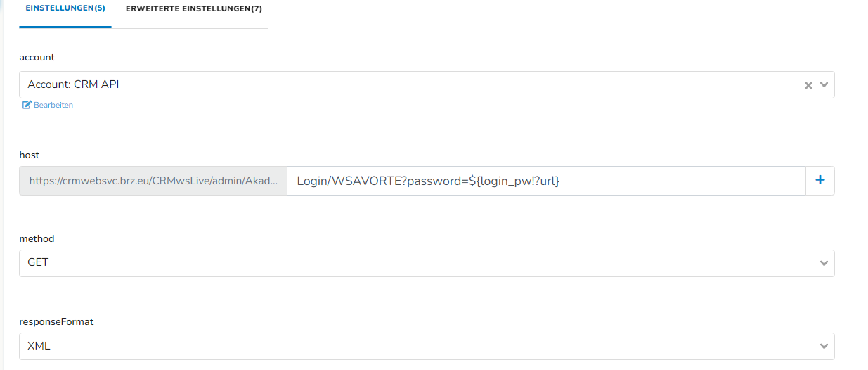
Task: Click the 'responseFormat' field label
Action: (56, 321)
